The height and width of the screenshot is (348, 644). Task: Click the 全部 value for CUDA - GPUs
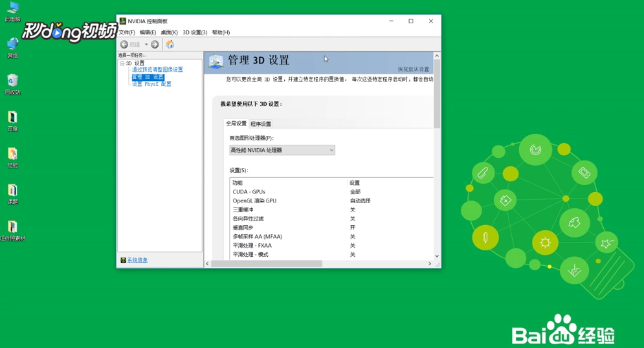355,191
